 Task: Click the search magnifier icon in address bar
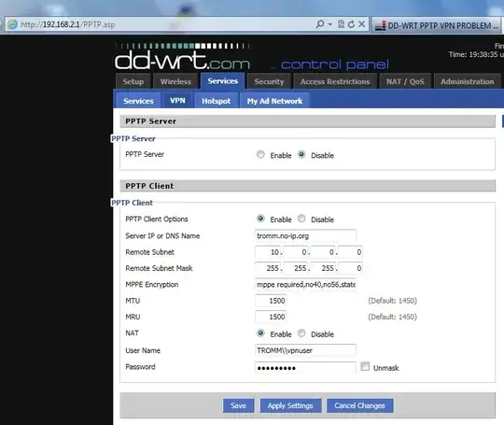coord(320,24)
